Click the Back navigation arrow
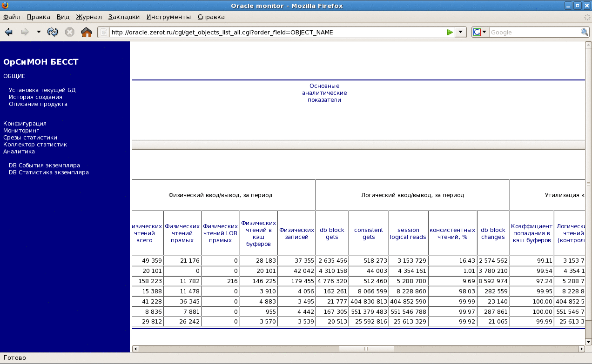 8,32
